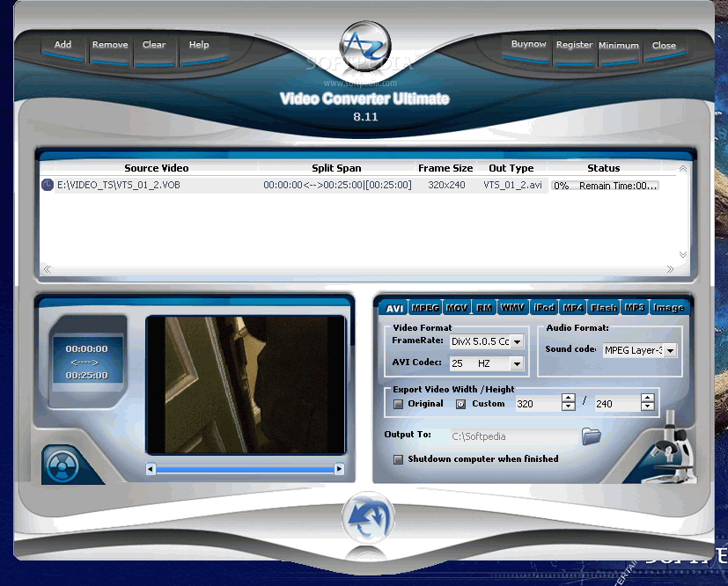This screenshot has height=586, width=728.
Task: Click the Output To path field
Action: pyautogui.click(x=514, y=436)
